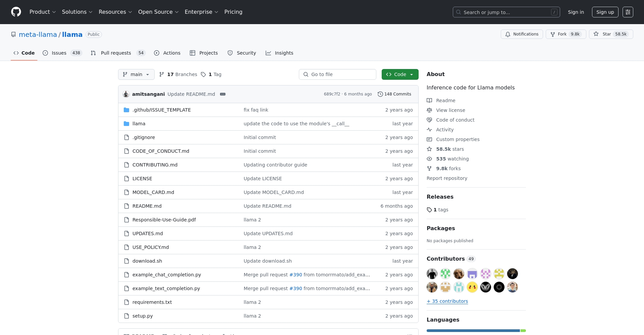Click the star icon beside 58.5k stars

(429, 149)
